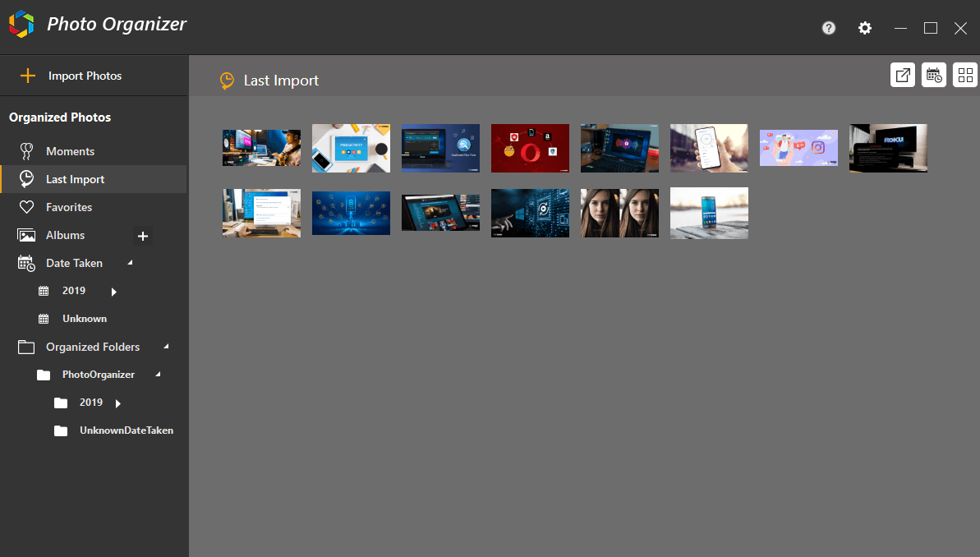Select the Last Import clock icon

tap(27, 178)
